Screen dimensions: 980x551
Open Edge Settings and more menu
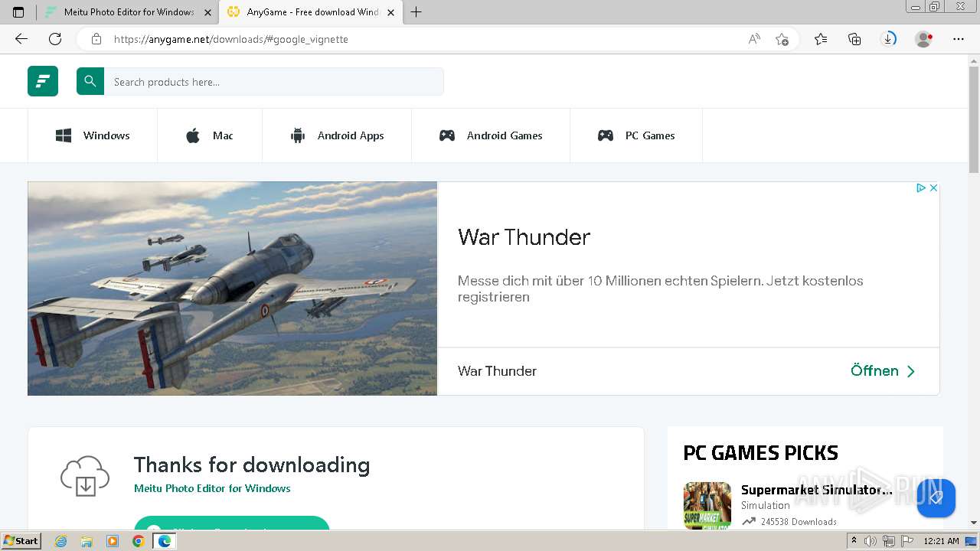(959, 39)
